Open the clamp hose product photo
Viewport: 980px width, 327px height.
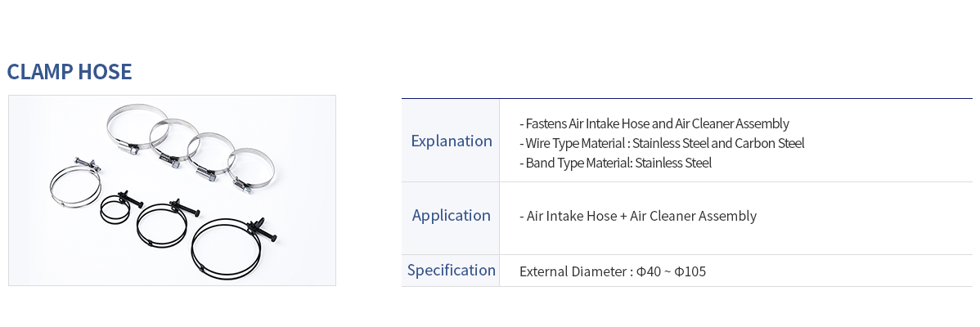172,190
